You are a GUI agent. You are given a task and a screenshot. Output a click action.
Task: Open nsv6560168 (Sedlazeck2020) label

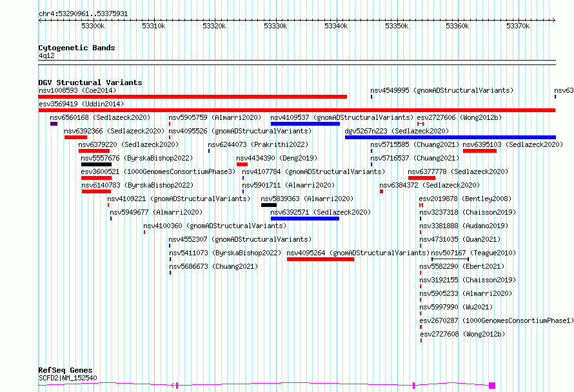click(x=100, y=117)
